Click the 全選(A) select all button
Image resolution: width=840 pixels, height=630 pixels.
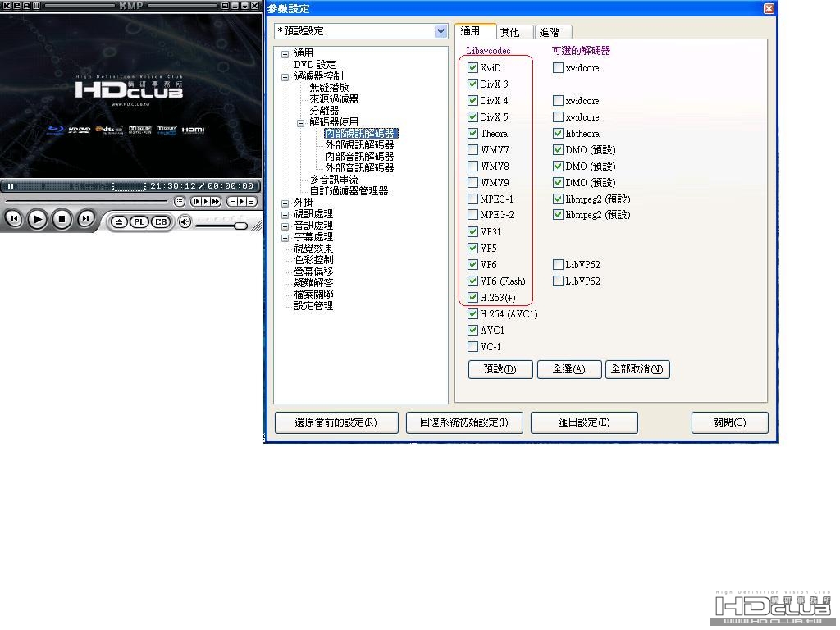coord(569,369)
